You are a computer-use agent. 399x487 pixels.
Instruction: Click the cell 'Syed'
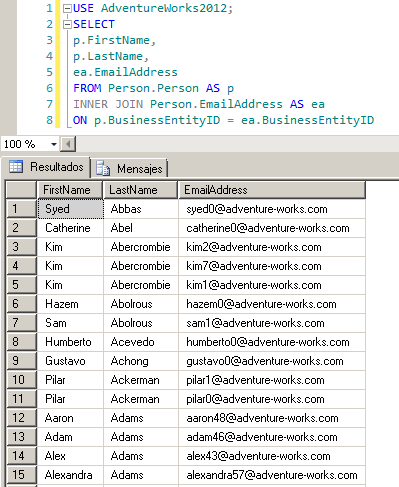pos(71,209)
